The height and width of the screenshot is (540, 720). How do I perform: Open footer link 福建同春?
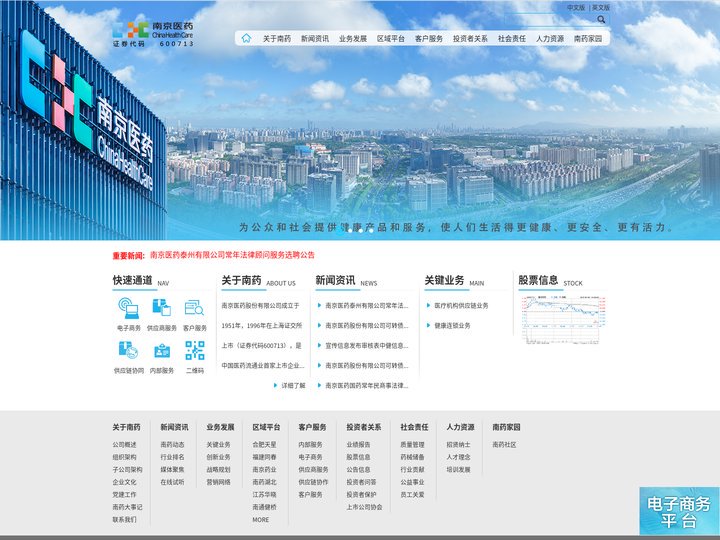pos(264,457)
